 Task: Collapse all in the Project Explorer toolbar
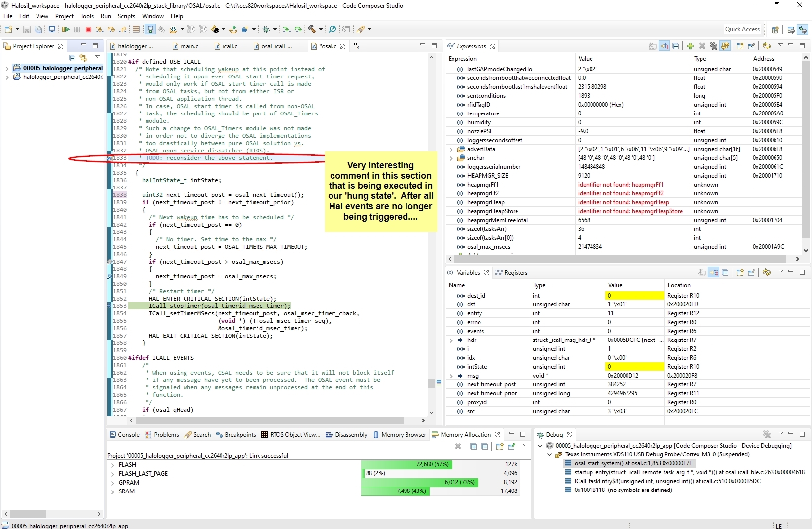pos(72,58)
